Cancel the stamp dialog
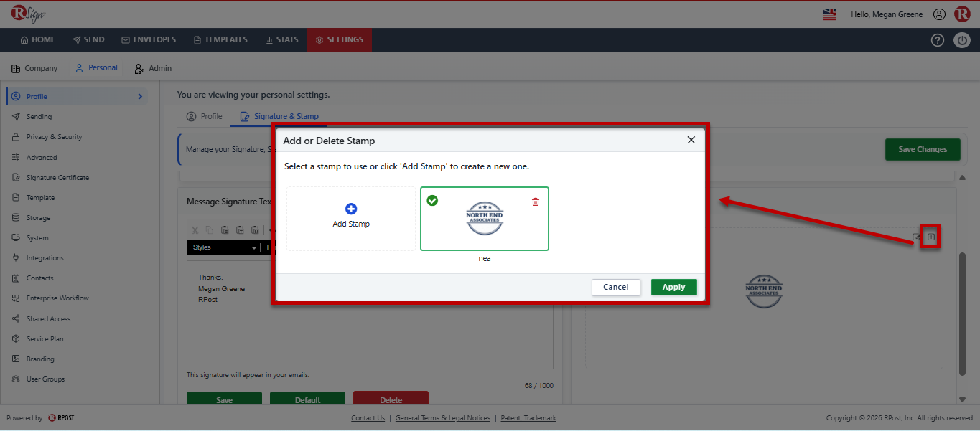The image size is (980, 431). [615, 287]
